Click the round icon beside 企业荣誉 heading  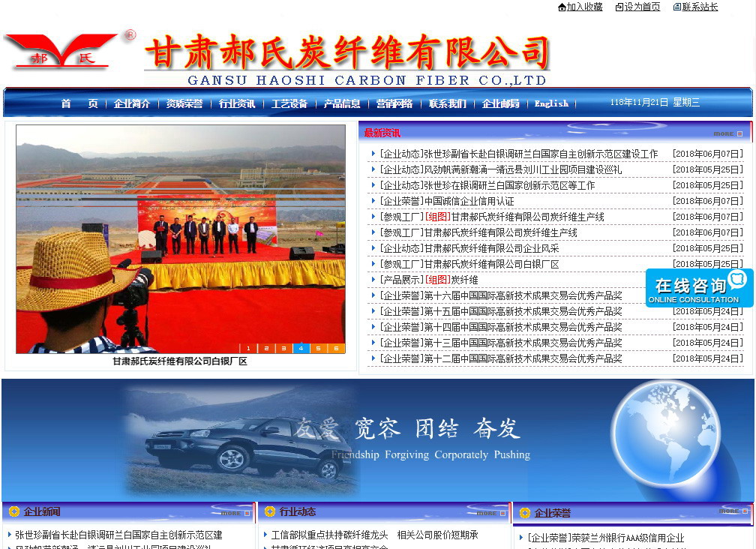point(524,513)
